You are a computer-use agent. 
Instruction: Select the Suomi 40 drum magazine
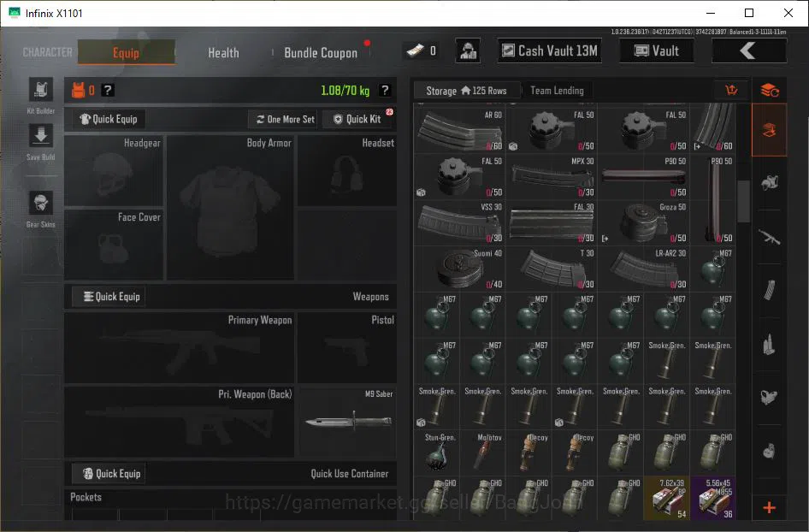point(459,269)
